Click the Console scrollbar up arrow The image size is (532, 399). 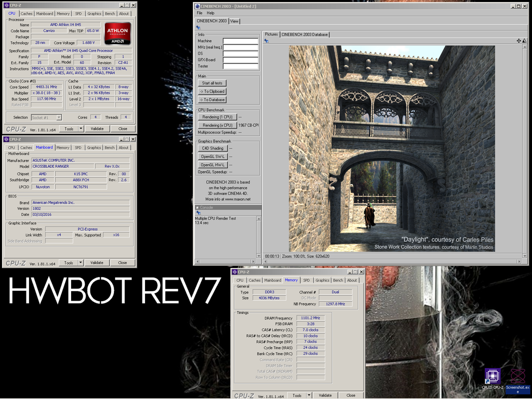click(259, 218)
